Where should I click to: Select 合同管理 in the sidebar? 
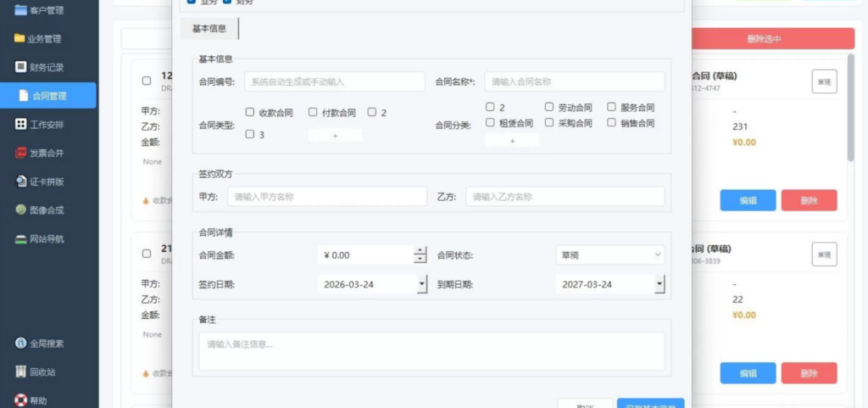[x=48, y=96]
